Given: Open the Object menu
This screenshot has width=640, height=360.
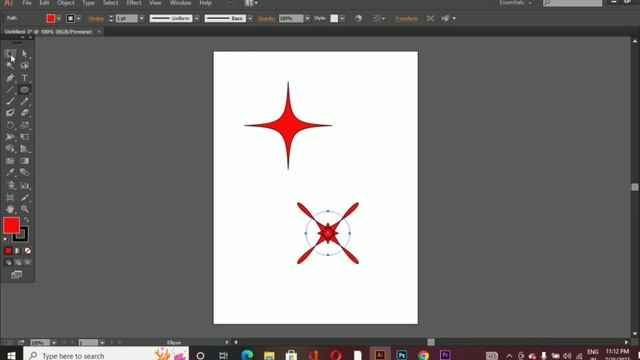Looking at the screenshot, I should tap(66, 3).
